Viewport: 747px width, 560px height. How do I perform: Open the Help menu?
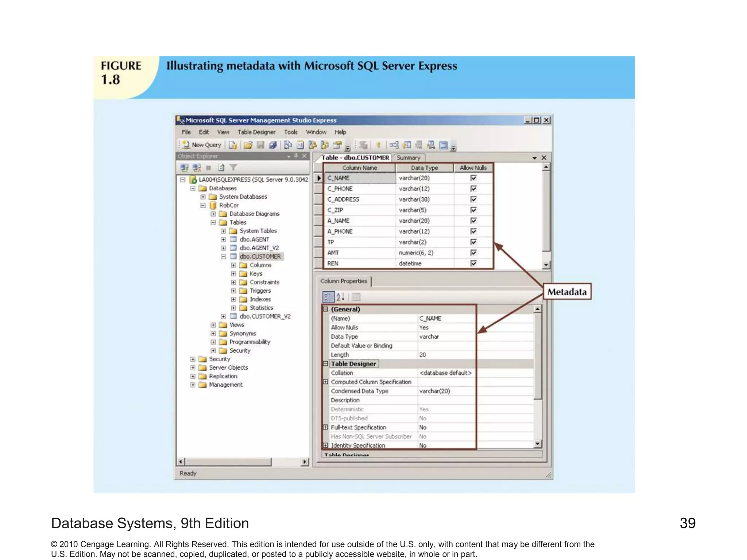coord(340,132)
